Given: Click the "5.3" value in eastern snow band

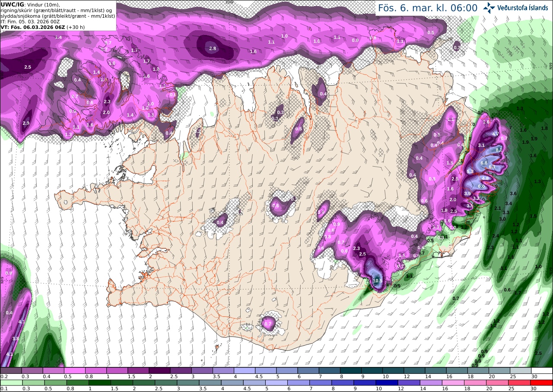Looking at the screenshot, I should (x=470, y=172).
